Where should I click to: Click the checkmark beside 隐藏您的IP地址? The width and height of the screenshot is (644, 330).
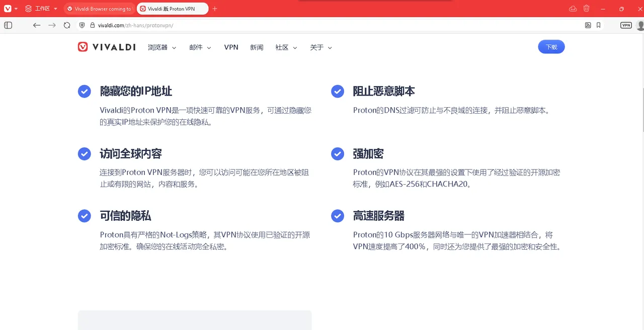tap(84, 92)
